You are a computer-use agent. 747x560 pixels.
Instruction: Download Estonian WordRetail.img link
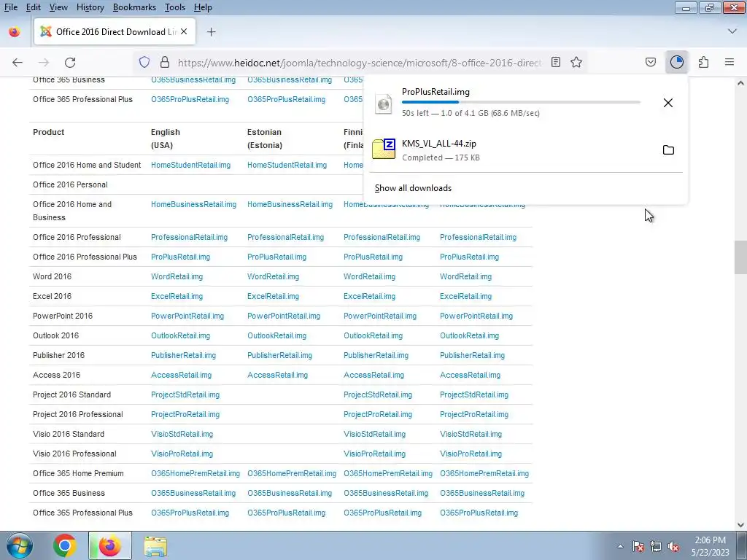point(273,276)
